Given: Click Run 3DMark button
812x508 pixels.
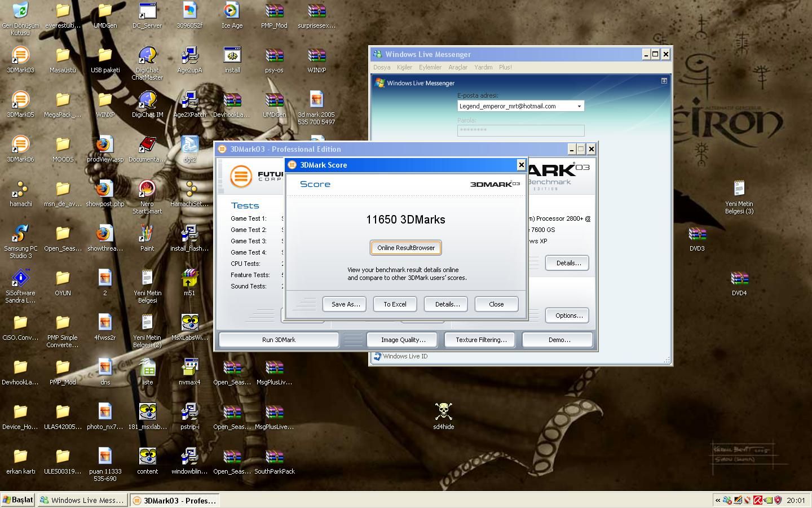Looking at the screenshot, I should 279,340.
